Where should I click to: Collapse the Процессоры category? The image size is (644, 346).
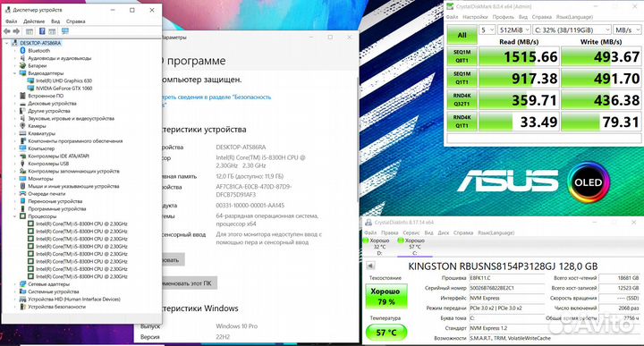pyautogui.click(x=15, y=216)
